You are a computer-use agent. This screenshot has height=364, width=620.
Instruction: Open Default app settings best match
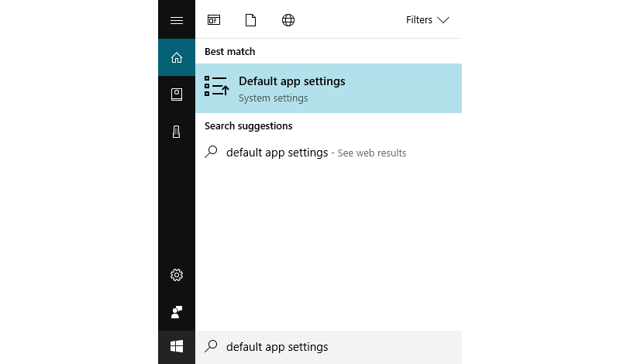(x=329, y=88)
